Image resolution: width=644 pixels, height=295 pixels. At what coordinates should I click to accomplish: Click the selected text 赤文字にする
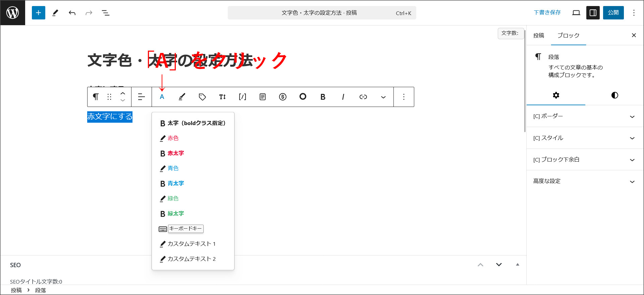pyautogui.click(x=110, y=117)
